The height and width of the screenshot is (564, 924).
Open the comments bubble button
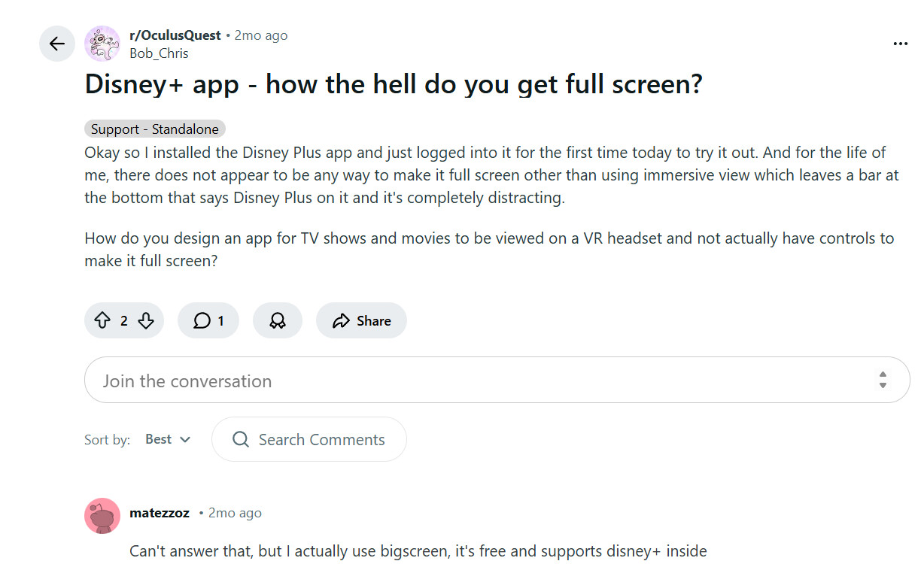coord(208,321)
